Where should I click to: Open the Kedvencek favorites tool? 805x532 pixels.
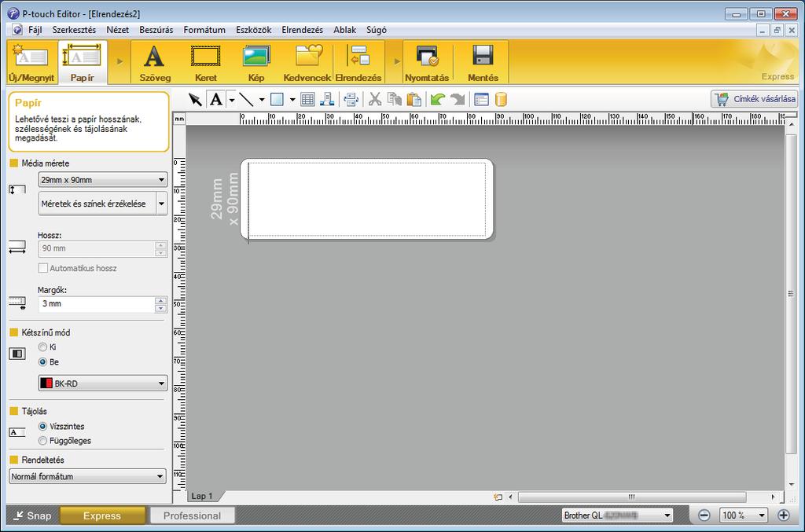click(307, 63)
